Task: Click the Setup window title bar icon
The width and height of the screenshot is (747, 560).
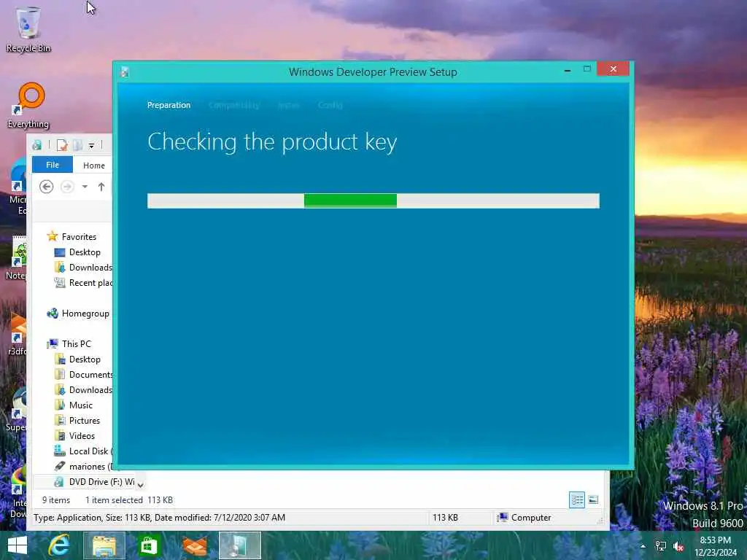Action: tap(125, 72)
